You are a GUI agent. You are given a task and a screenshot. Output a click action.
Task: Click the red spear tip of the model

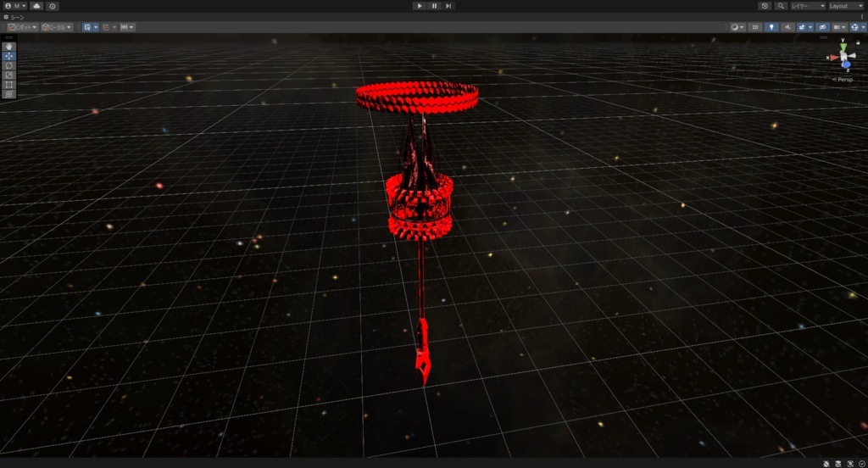click(x=423, y=368)
